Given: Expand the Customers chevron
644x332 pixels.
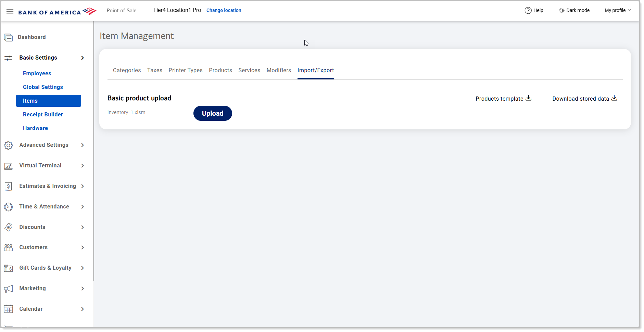Looking at the screenshot, I should point(83,247).
